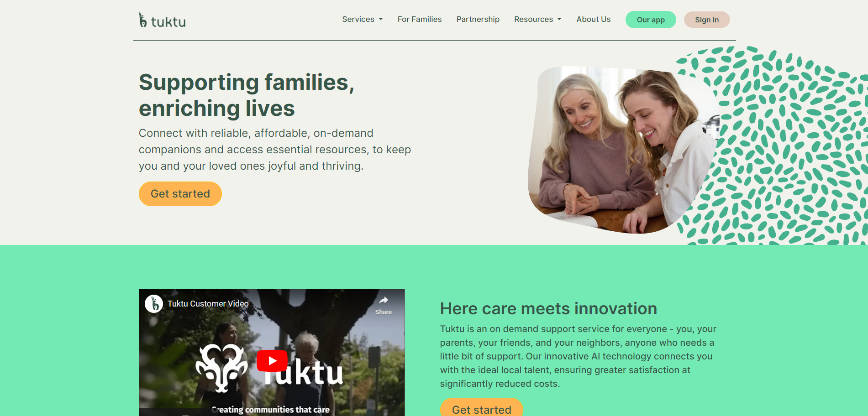
Task: Click the tuktu deer logo icon
Action: click(143, 20)
